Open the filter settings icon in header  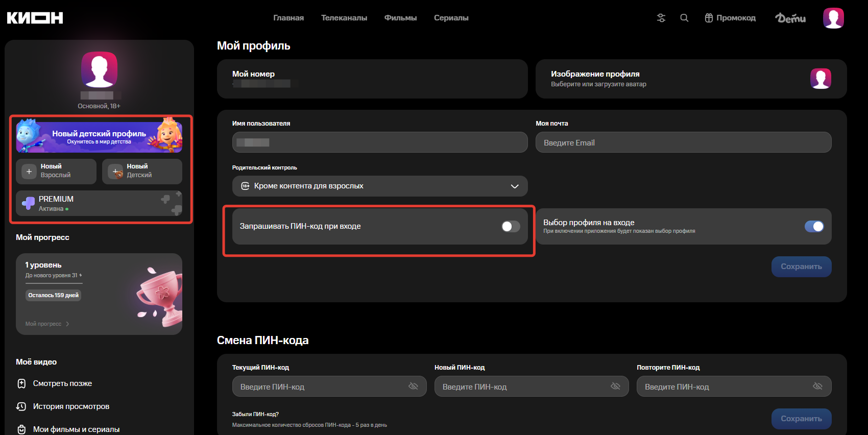pos(661,18)
